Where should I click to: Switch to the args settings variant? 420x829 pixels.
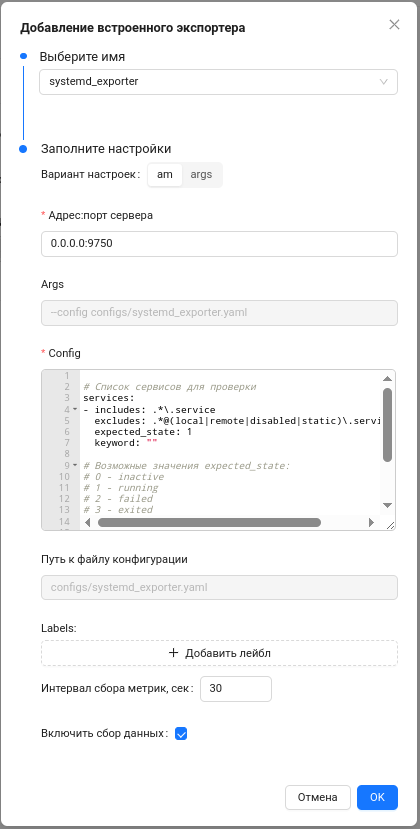pyautogui.click(x=201, y=174)
